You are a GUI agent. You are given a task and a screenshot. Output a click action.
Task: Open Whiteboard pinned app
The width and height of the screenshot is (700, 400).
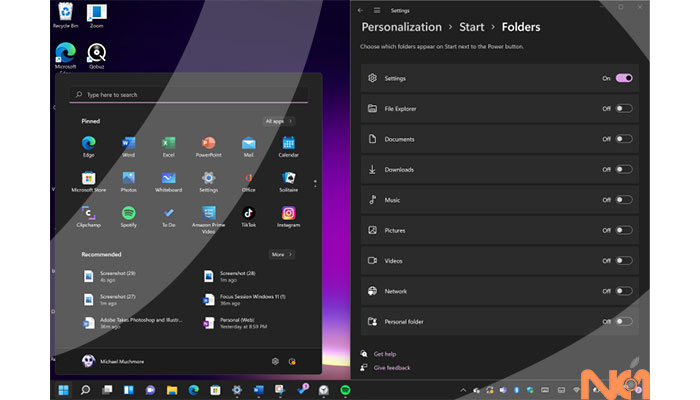click(x=168, y=182)
